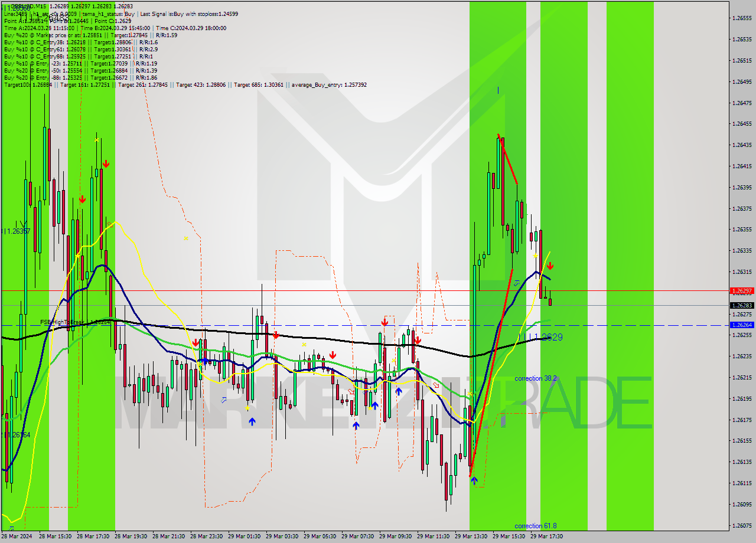
Task: Click the 28 Mar 15:30 time label
Action: 55,537
